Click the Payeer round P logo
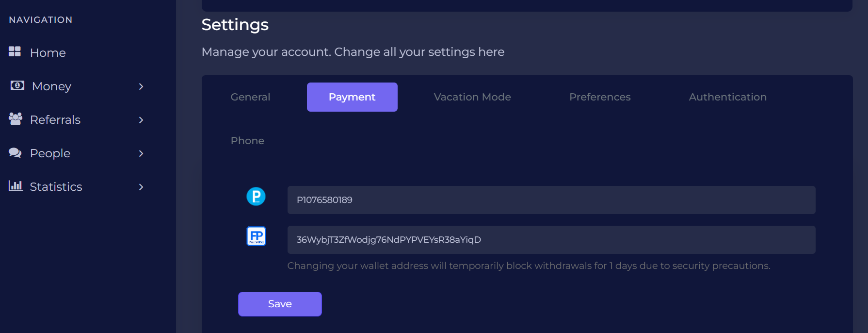This screenshot has height=333, width=868. tap(256, 197)
